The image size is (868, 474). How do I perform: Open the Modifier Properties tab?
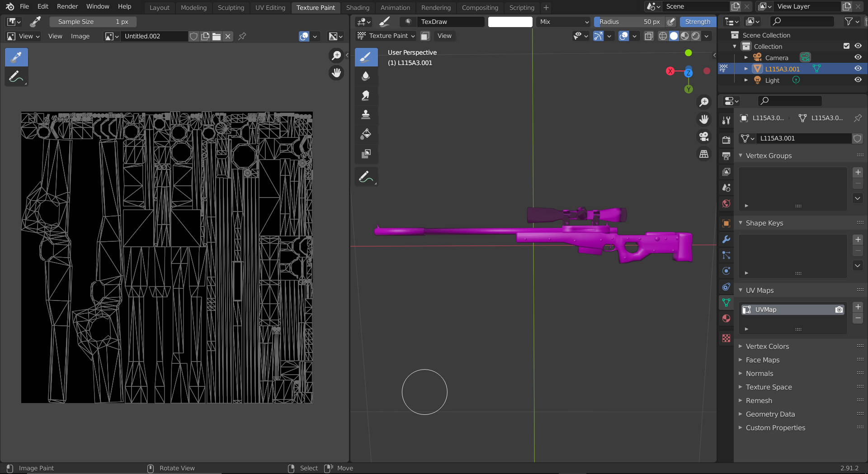click(x=726, y=239)
